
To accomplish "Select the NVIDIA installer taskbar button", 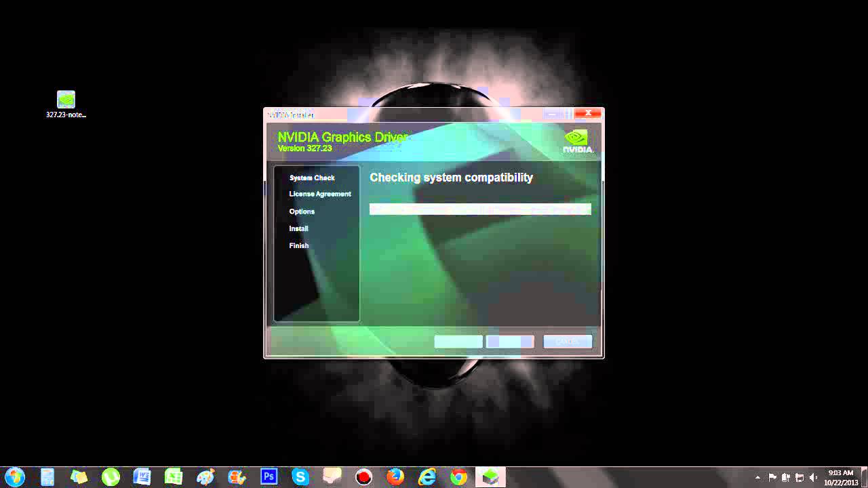I will (x=490, y=477).
